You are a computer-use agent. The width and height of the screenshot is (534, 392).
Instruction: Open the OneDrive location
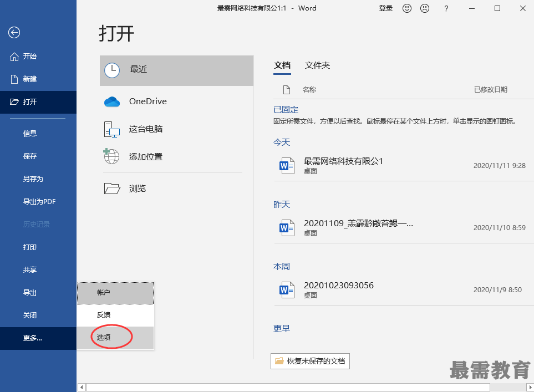tap(176, 101)
